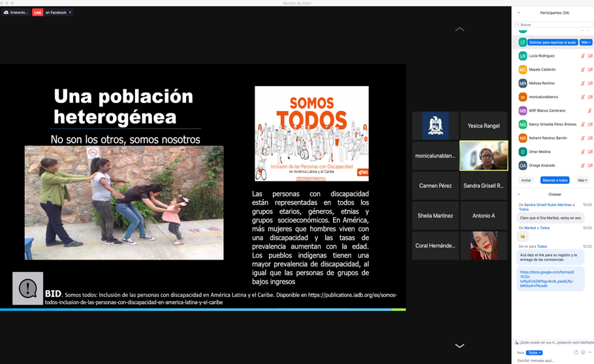Open the chat more options ellipsis
This screenshot has width=594, height=364.
590,352
